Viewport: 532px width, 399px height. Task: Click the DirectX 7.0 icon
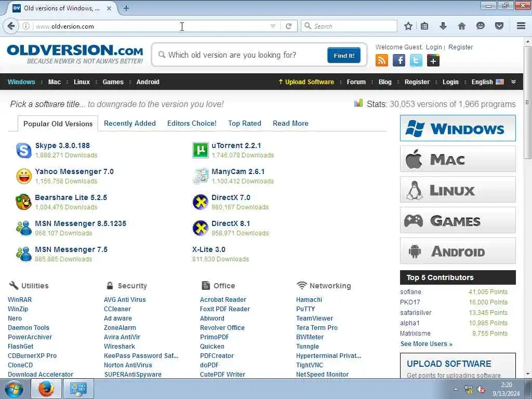click(x=201, y=202)
